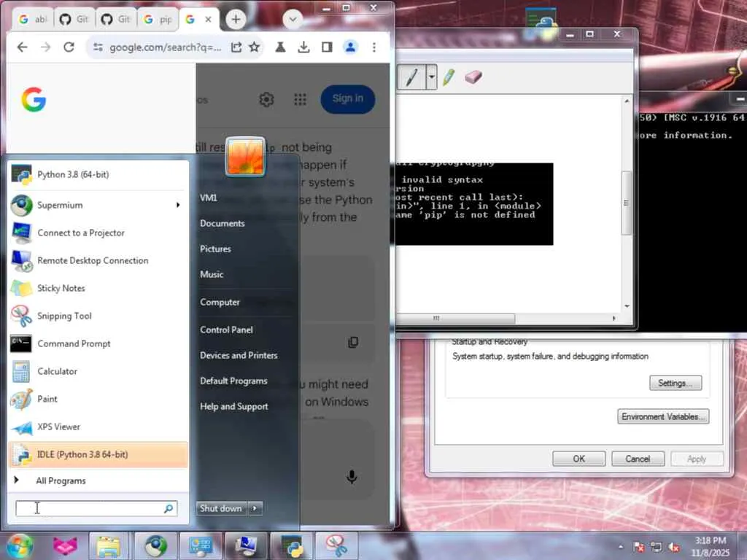
Task: Click Cancel in System Properties
Action: coord(638,459)
